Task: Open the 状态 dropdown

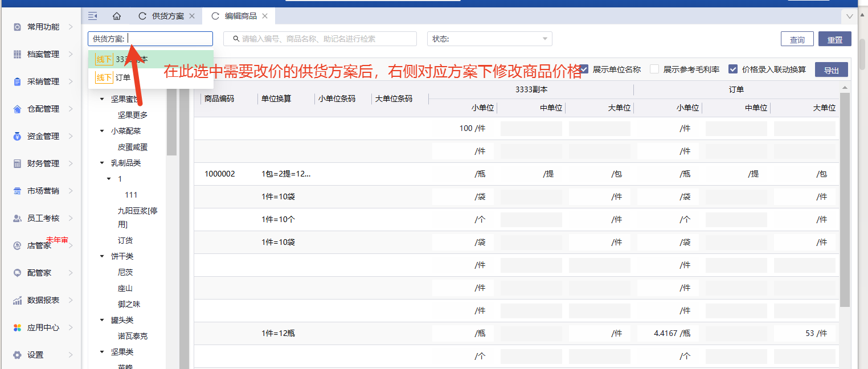Action: tap(489, 39)
